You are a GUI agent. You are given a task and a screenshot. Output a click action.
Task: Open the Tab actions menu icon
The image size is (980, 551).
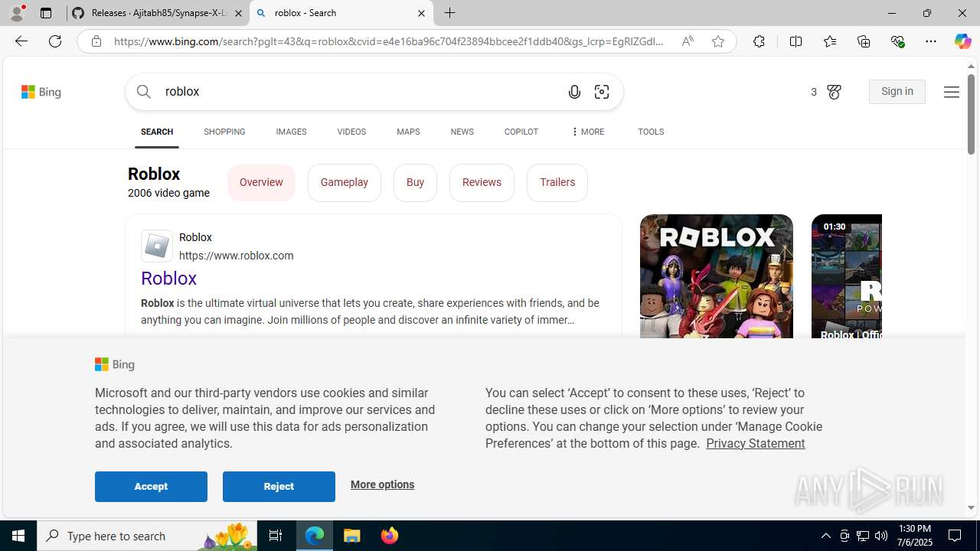click(x=46, y=13)
